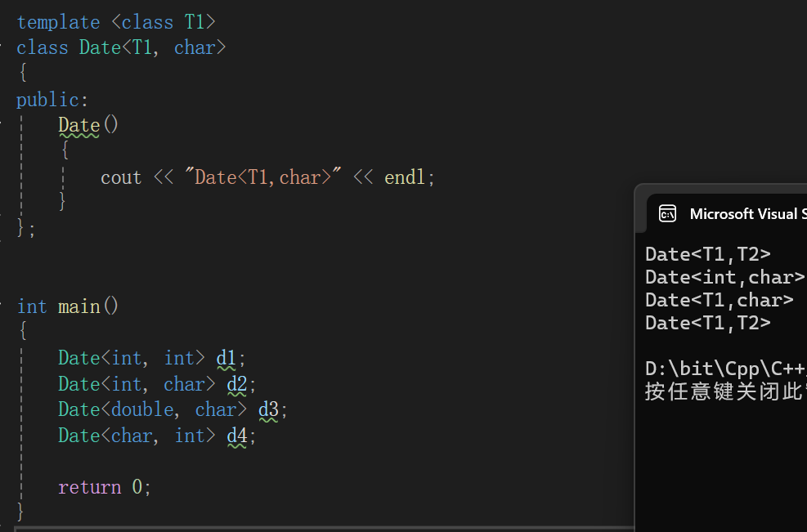807x532 pixels.
Task: Click variable d4 in main
Action: pos(237,436)
